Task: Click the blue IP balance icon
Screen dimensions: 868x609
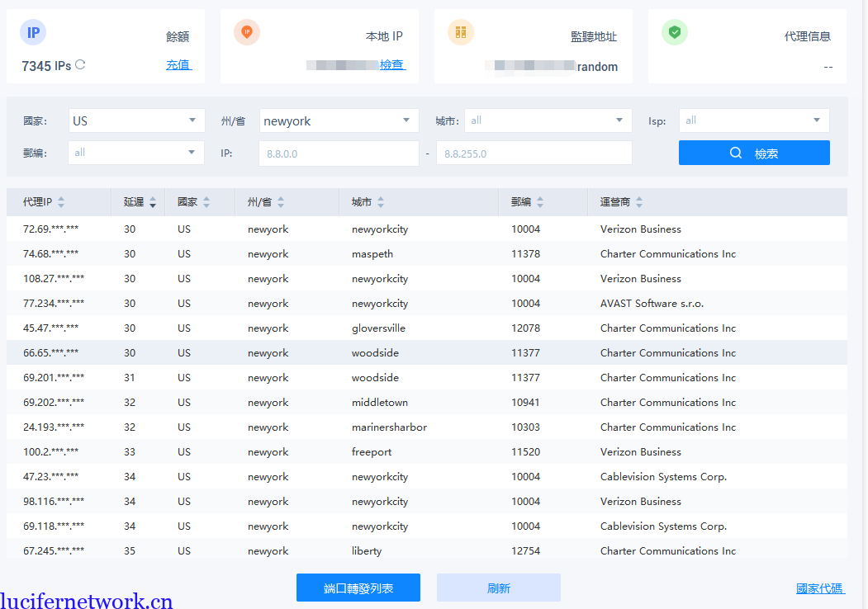Action: (33, 33)
